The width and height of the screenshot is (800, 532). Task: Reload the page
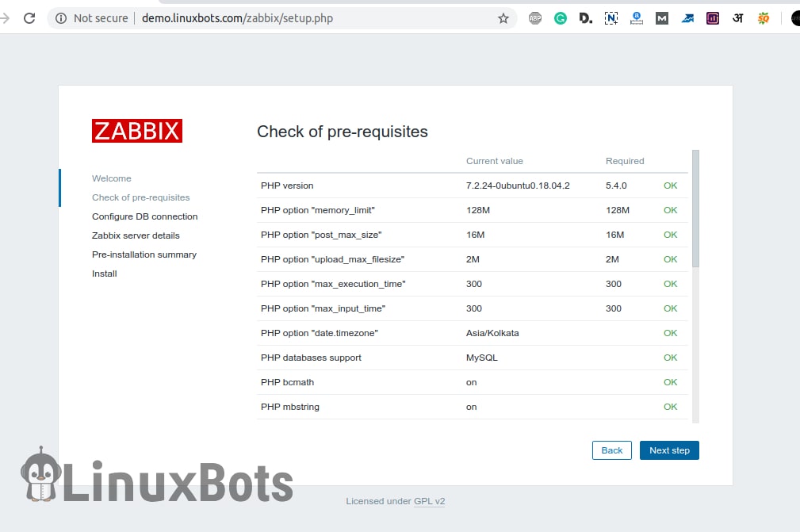(29, 17)
